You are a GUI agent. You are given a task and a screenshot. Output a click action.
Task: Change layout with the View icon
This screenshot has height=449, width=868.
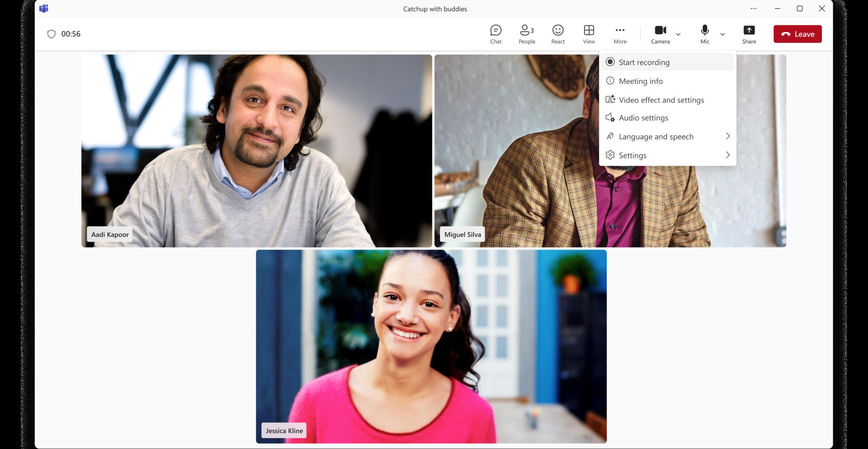click(x=589, y=34)
